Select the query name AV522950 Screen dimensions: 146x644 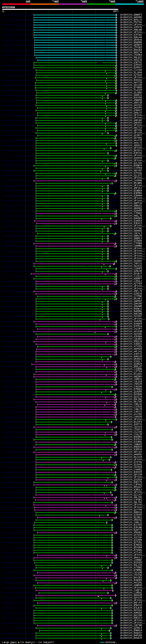pyautogui.click(x=8, y=8)
